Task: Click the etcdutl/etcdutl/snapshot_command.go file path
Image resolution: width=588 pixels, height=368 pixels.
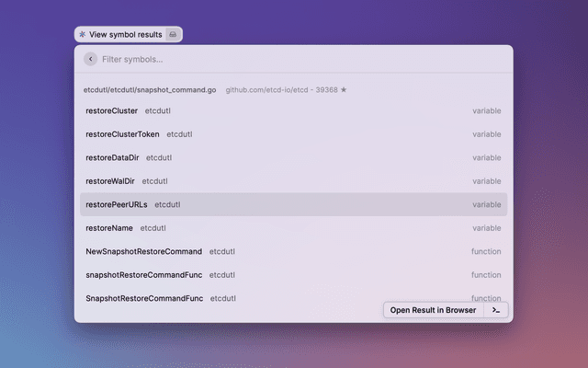Action: (x=150, y=90)
